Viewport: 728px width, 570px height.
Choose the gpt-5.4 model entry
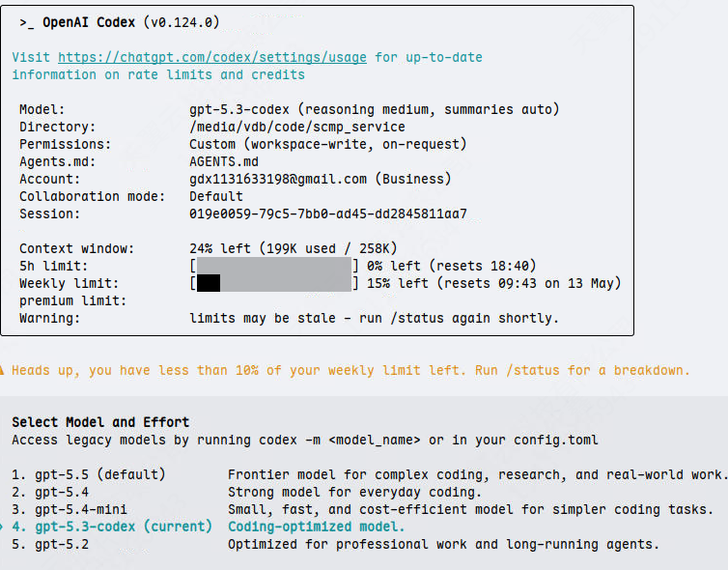coord(247,493)
